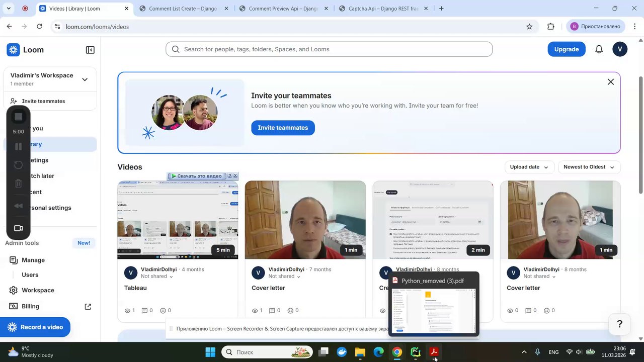644x362 pixels.
Task: Open Manage in Admin tools
Action: point(33,260)
